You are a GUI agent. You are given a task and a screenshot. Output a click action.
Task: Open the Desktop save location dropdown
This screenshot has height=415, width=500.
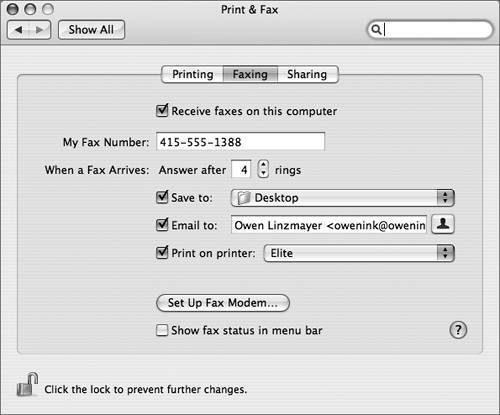(x=343, y=198)
